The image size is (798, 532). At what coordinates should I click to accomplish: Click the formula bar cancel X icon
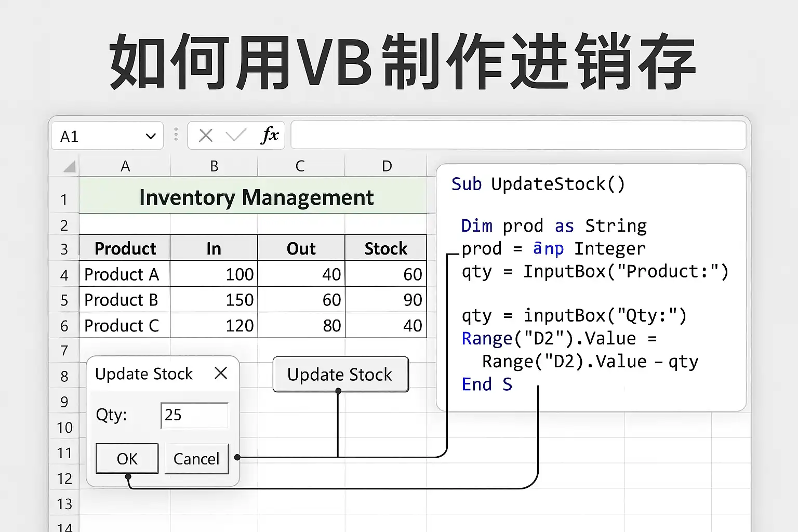click(x=206, y=136)
